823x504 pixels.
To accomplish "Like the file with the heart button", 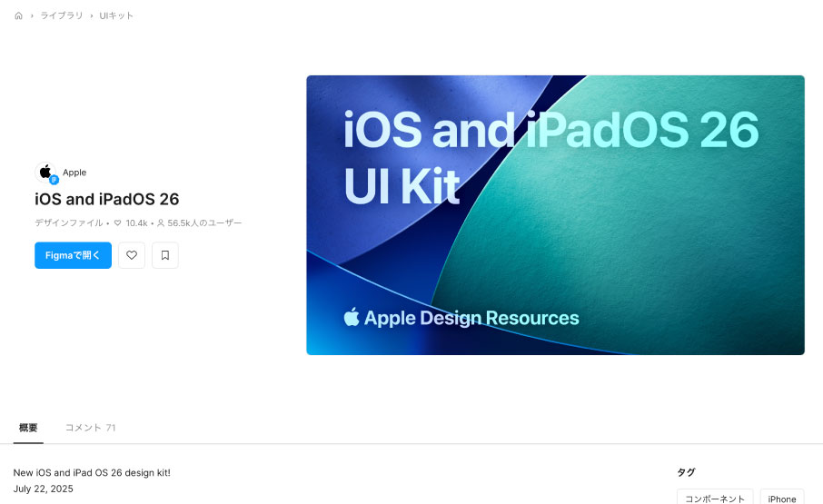I will pyautogui.click(x=132, y=255).
